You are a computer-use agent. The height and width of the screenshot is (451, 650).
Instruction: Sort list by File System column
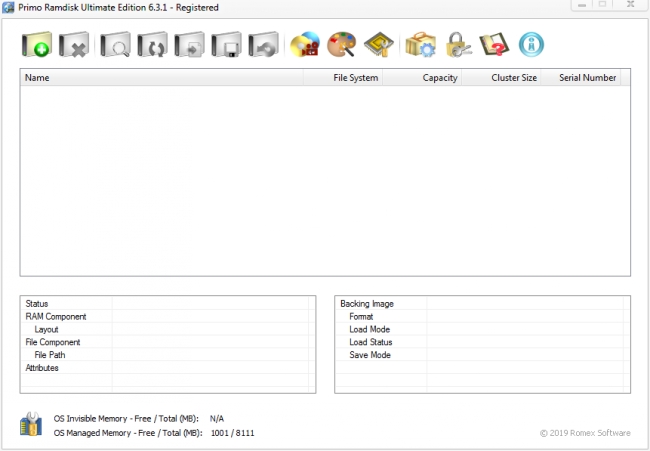coord(343,78)
